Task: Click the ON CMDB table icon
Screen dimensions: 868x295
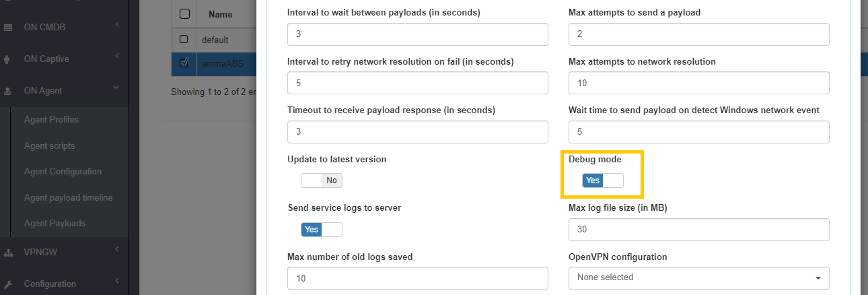Action: (8, 28)
